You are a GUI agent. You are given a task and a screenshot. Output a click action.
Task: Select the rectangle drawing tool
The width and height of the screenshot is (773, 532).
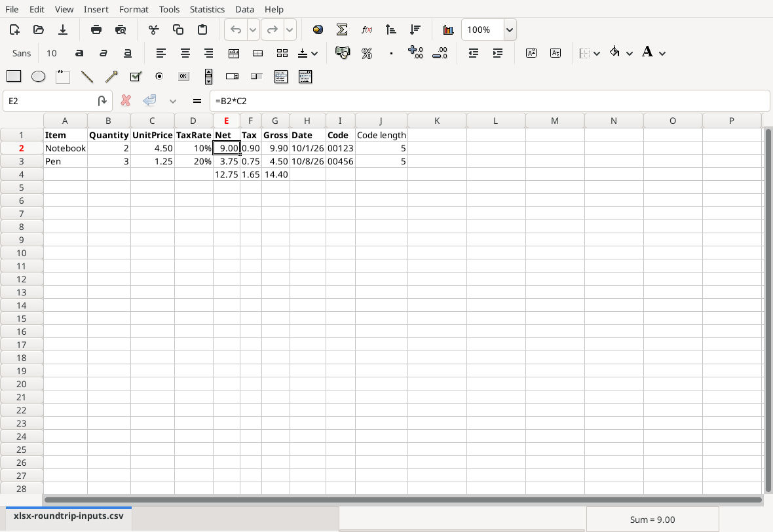(x=14, y=77)
